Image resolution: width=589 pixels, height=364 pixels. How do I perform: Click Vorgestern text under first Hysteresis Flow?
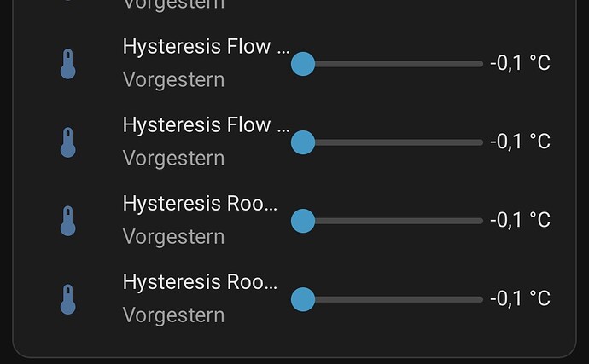tap(173, 80)
